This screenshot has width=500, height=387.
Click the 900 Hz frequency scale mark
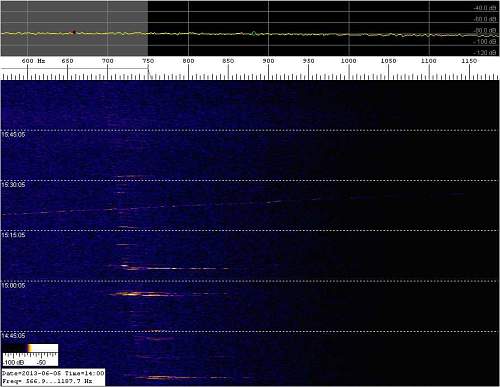[x=268, y=61]
